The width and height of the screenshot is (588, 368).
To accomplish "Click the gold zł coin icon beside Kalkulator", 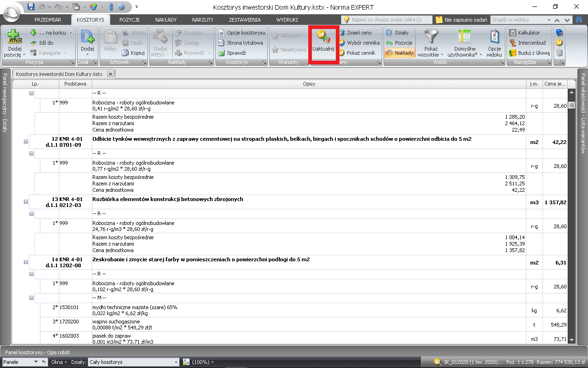I will click(559, 43).
